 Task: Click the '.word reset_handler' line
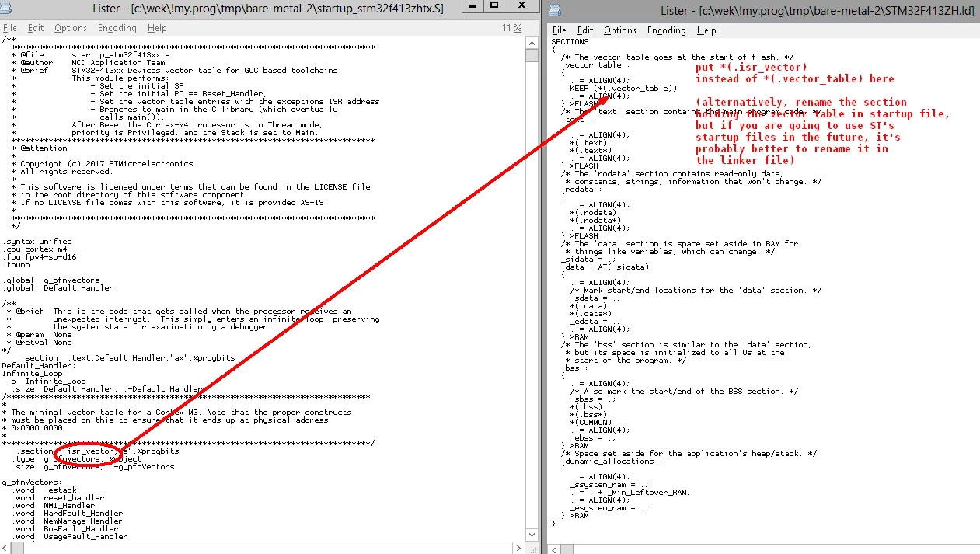click(60, 498)
